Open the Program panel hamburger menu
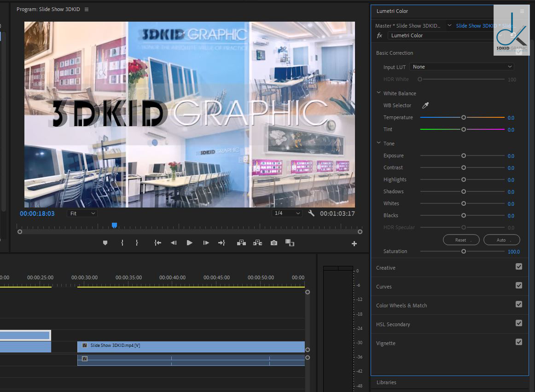Image resolution: width=535 pixels, height=392 pixels. (x=86, y=9)
